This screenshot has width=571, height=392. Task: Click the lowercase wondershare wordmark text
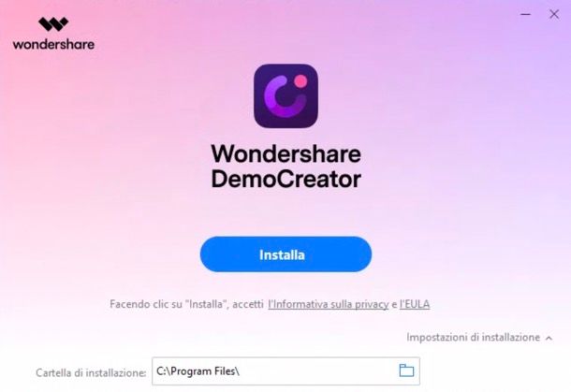click(x=53, y=44)
